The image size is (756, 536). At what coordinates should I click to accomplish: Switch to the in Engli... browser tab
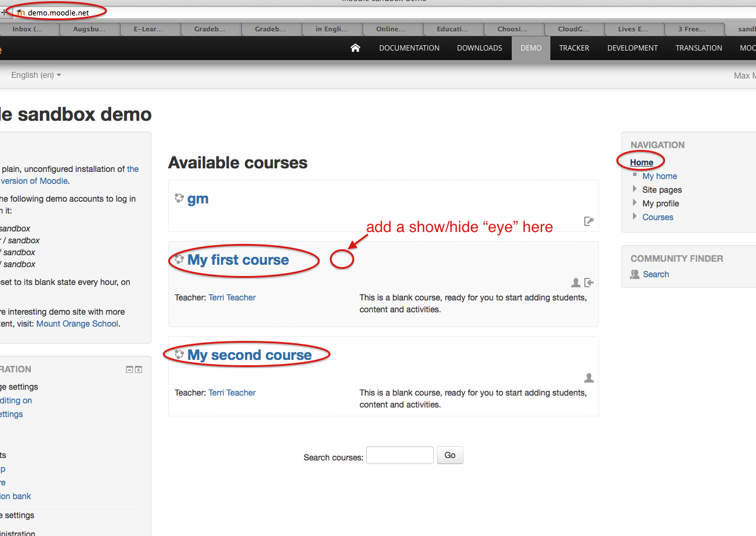click(331, 29)
